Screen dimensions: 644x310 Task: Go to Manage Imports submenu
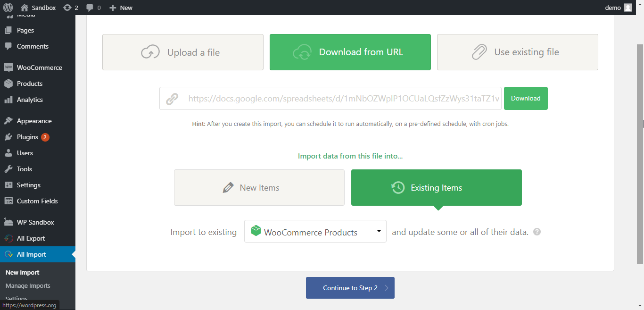pyautogui.click(x=28, y=285)
